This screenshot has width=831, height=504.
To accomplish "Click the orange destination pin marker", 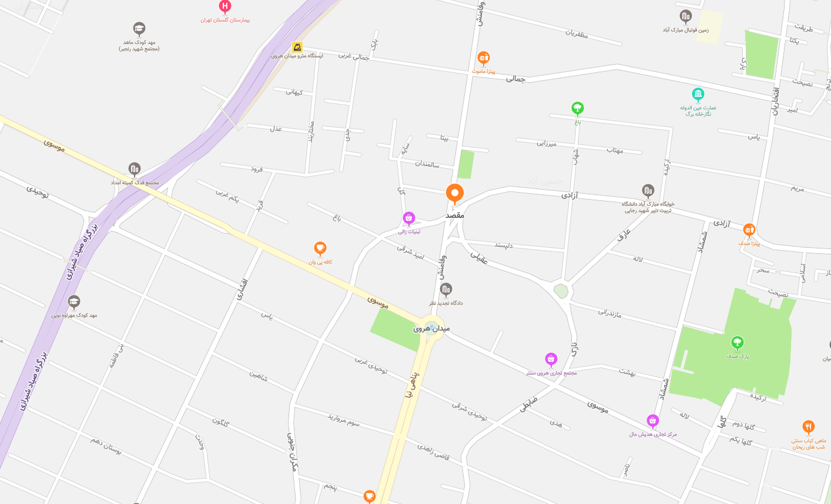I will (x=455, y=193).
